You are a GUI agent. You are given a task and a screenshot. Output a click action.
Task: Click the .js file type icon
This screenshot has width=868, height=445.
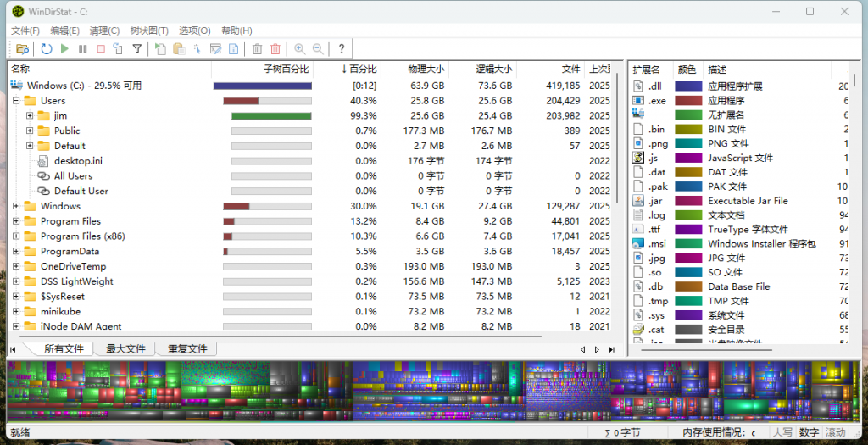pyautogui.click(x=638, y=158)
